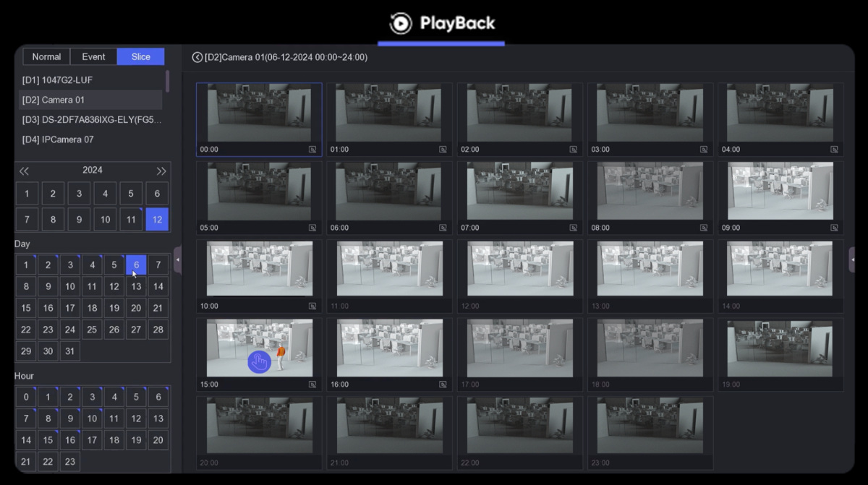Click the double-right arrow to go to next year
Image resolution: width=868 pixels, height=485 pixels.
click(162, 171)
